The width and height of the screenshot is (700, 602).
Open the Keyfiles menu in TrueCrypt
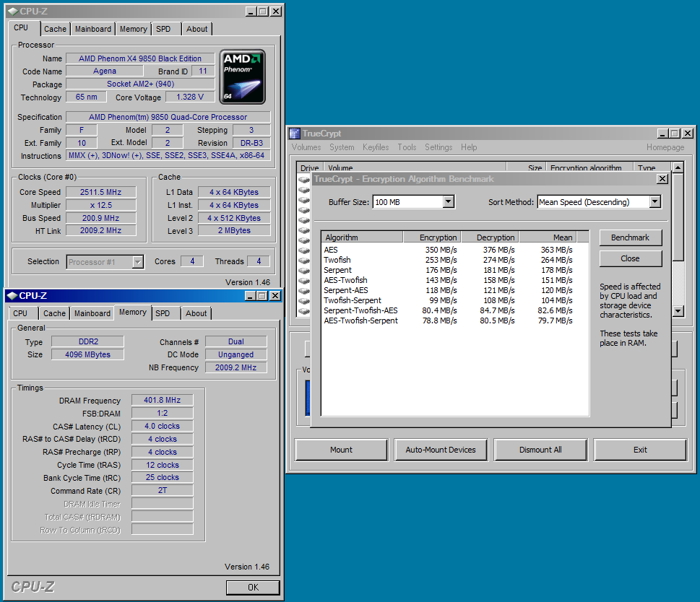point(376,147)
